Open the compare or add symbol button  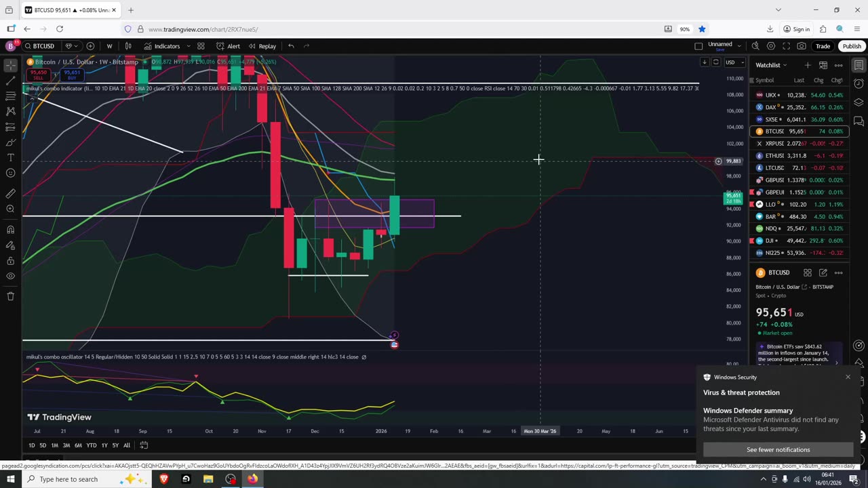click(x=90, y=46)
